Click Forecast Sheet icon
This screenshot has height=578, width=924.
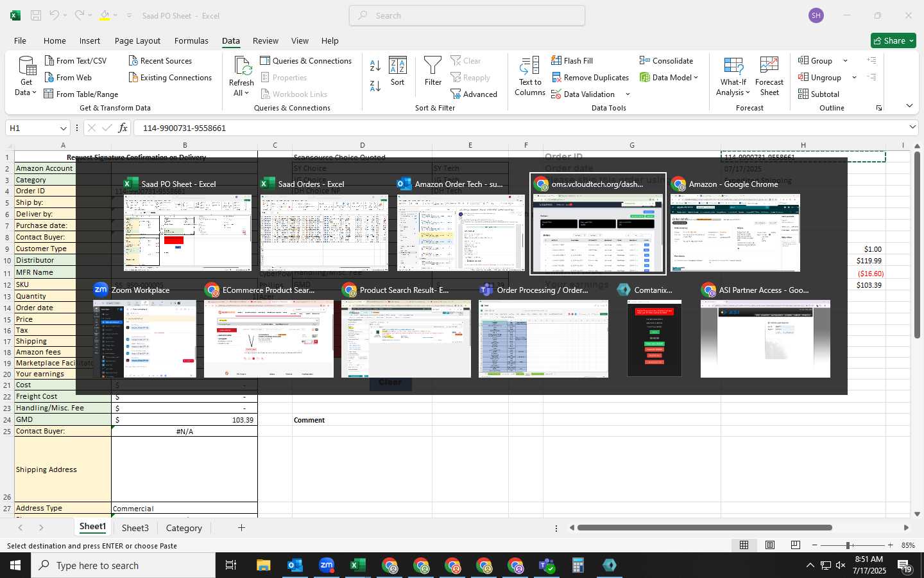769,66
